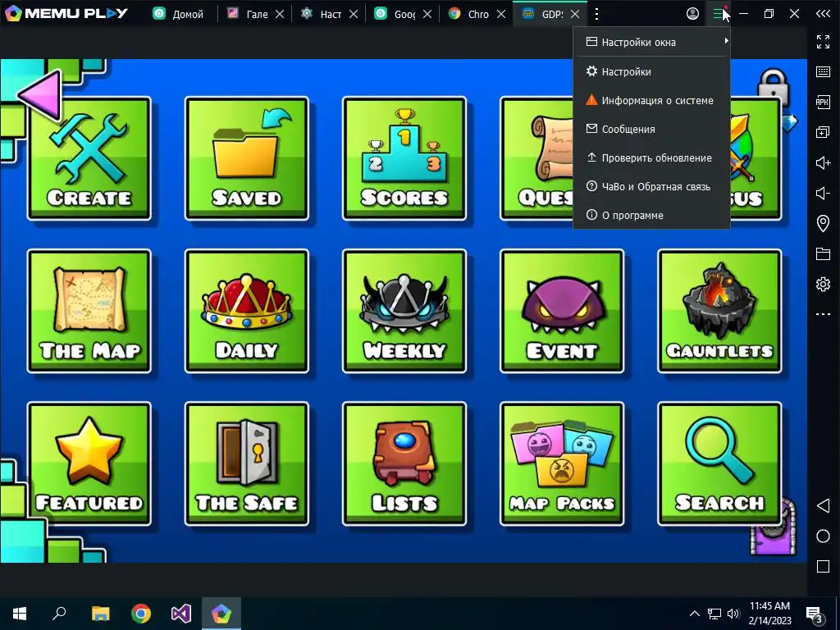Open ЧаВо и Обратная связь
Screen dimensions: 840x630
click(651, 186)
